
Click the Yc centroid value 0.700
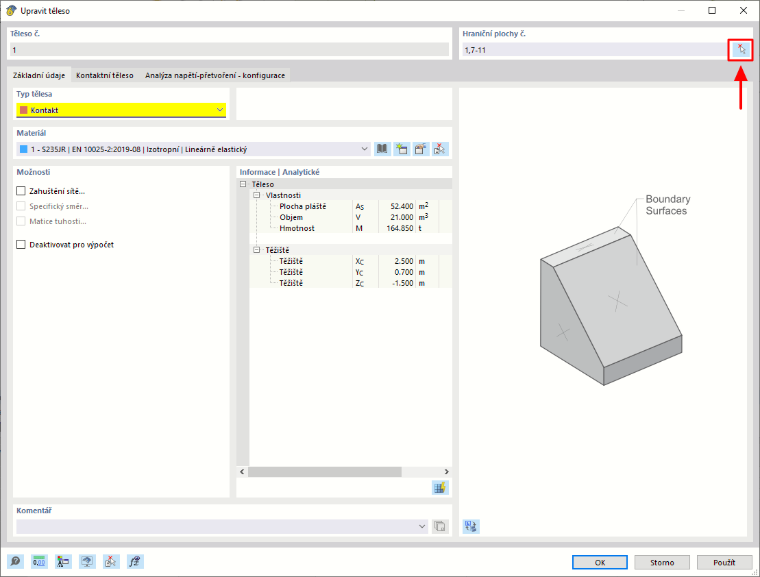click(x=397, y=272)
